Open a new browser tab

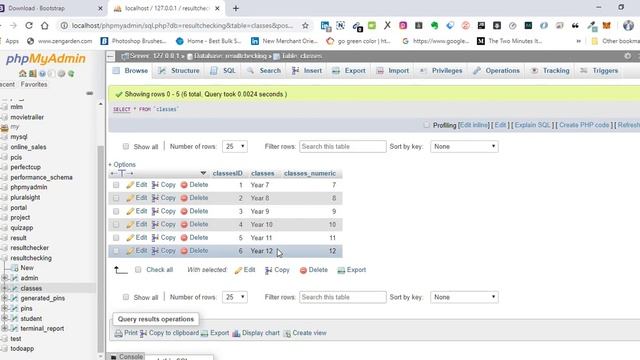pyautogui.click(x=236, y=8)
